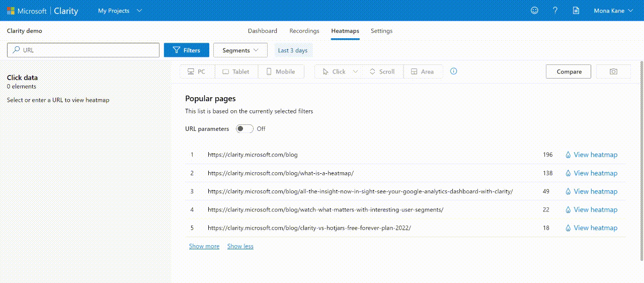The width and height of the screenshot is (644, 283).
Task: Click the what-is-a-heatmap URL text
Action: pos(281,173)
